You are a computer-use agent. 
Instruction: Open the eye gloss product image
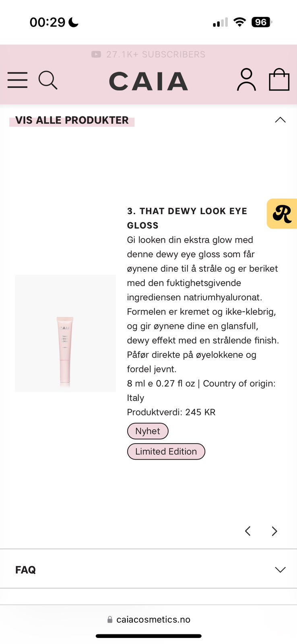[x=65, y=333]
